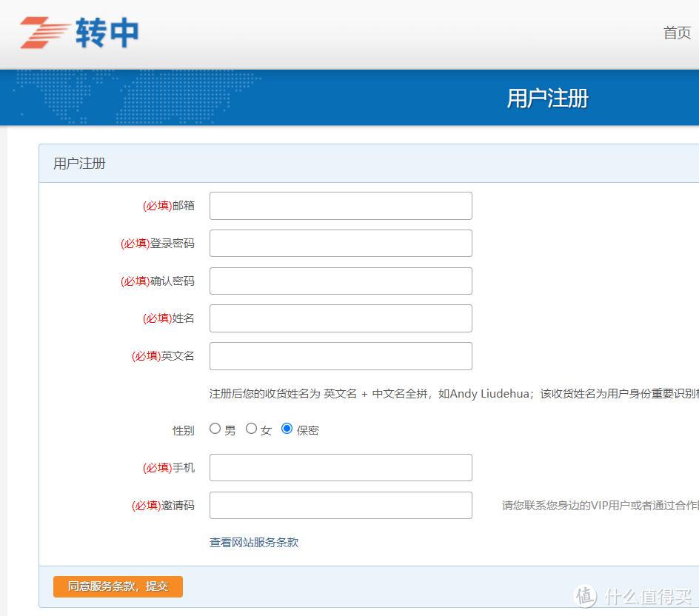This screenshot has height=616, width=699.
Task: Click the 姓名 name input field
Action: coord(341,318)
